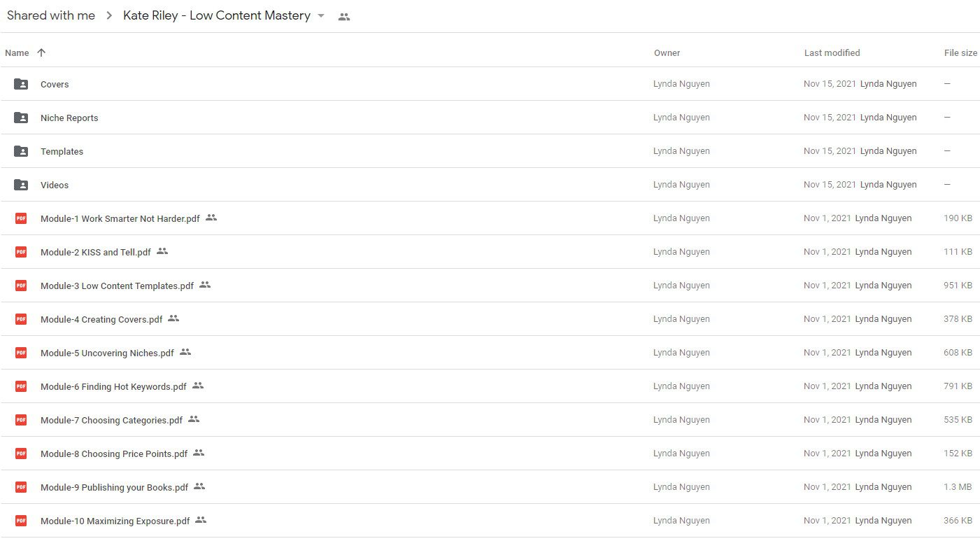Click shared-people icon beside Module-2 KISS and Tell
Image resolution: width=980 pixels, height=541 pixels.
click(x=162, y=251)
